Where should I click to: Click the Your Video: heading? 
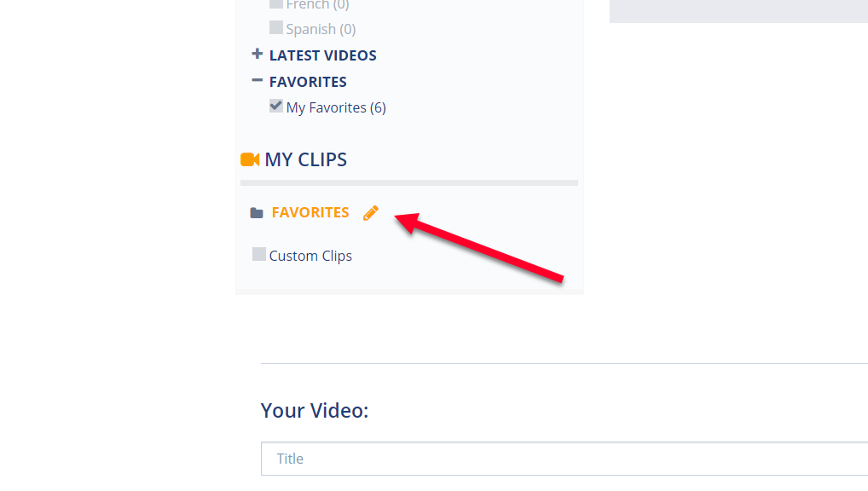(315, 411)
